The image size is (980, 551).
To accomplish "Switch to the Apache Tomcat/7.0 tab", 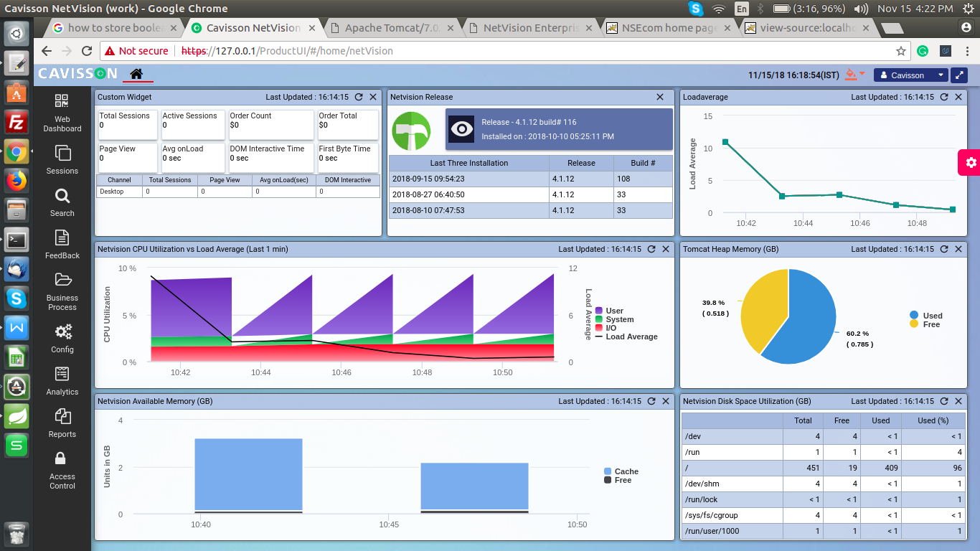I will pos(391,28).
